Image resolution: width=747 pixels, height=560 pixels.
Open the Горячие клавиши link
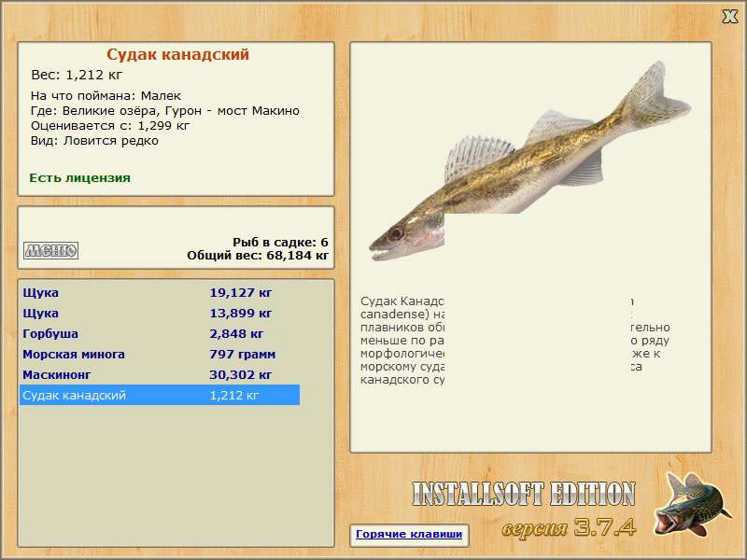(409, 534)
